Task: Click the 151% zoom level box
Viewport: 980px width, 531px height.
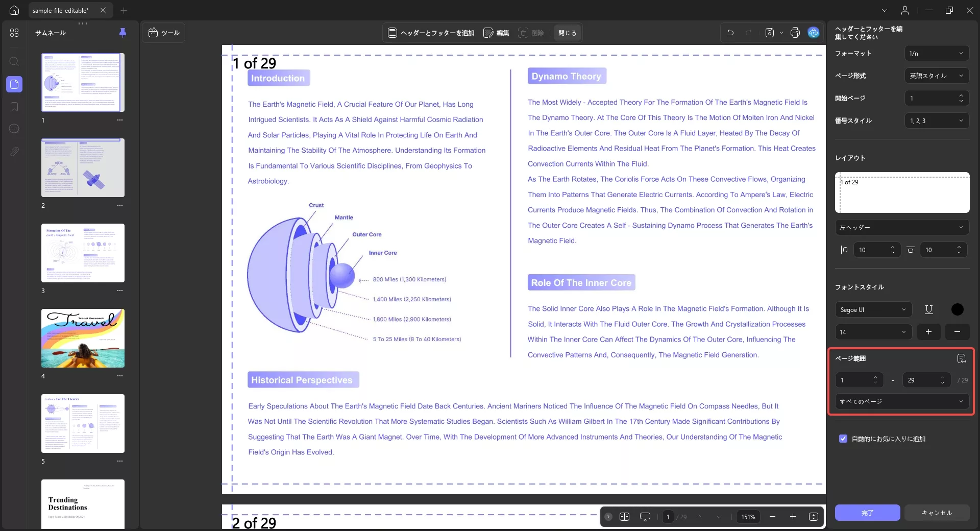Action: 748,517
